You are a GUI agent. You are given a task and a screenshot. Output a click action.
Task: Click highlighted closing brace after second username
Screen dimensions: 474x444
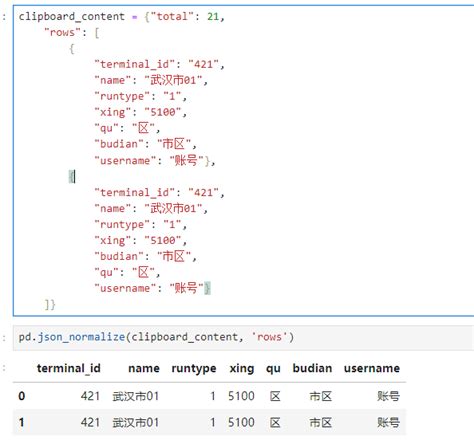207,288
